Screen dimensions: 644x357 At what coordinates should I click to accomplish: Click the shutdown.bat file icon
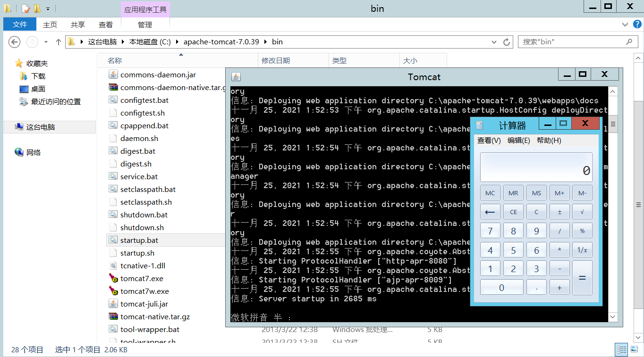113,215
